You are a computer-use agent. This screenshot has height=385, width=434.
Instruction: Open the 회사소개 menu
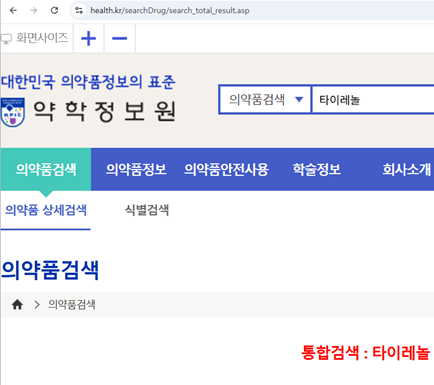[x=407, y=169]
